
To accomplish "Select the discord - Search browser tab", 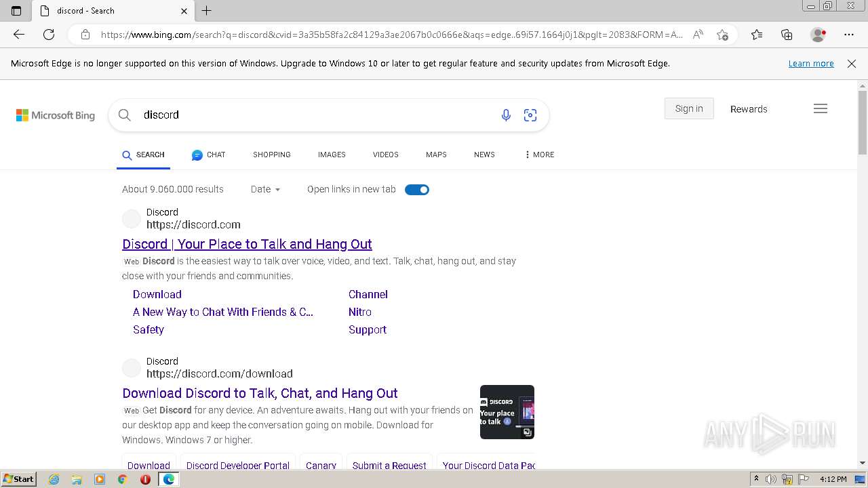I will click(x=114, y=11).
